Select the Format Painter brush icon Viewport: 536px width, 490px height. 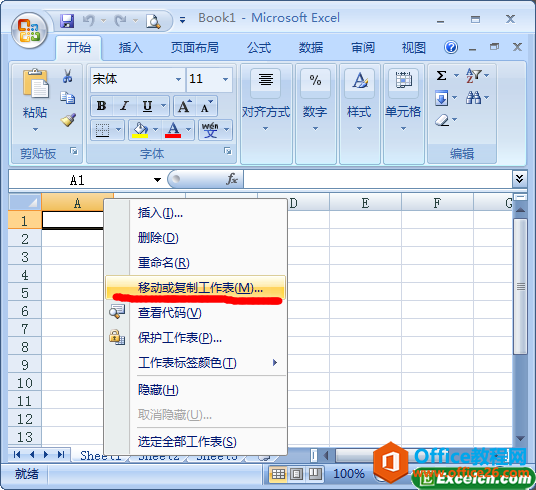pos(68,119)
